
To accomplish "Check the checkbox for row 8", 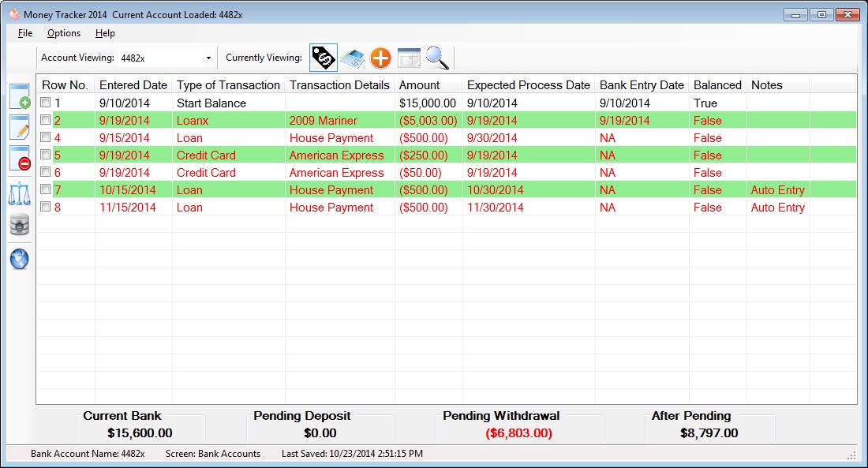I will coord(46,207).
